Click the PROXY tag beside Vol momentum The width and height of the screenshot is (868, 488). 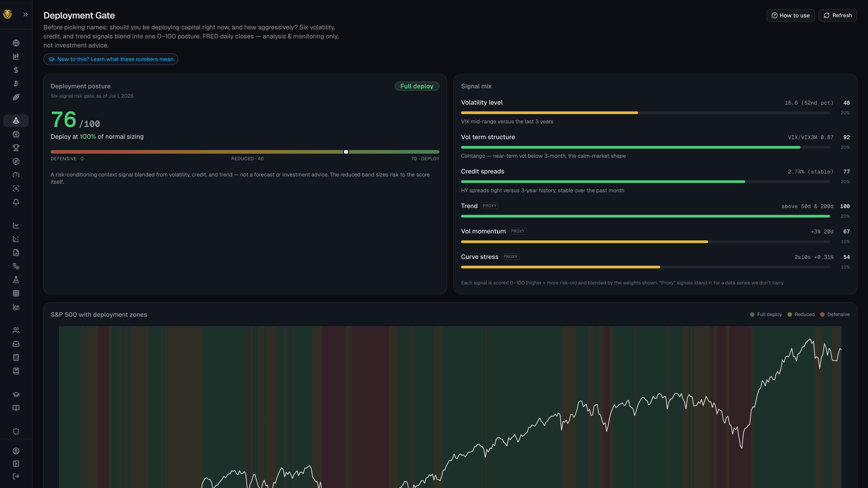(x=518, y=231)
